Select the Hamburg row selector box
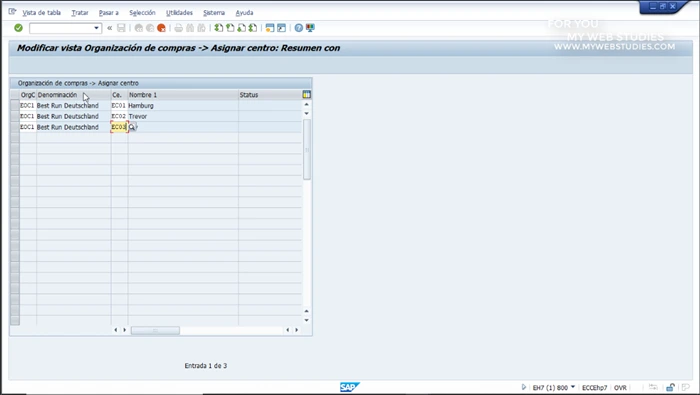Screen dimensions: 700x395 [x=15, y=106]
